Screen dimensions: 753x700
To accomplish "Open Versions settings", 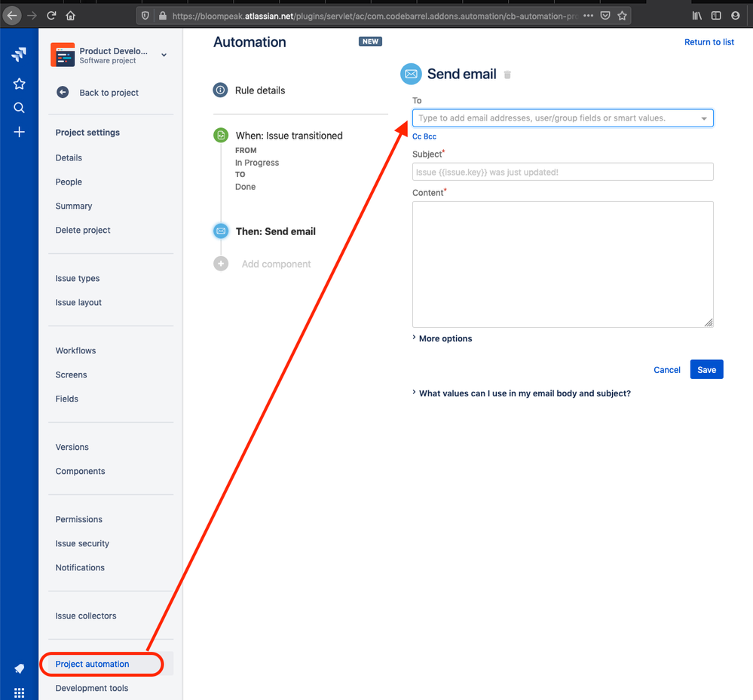I will (x=72, y=447).
